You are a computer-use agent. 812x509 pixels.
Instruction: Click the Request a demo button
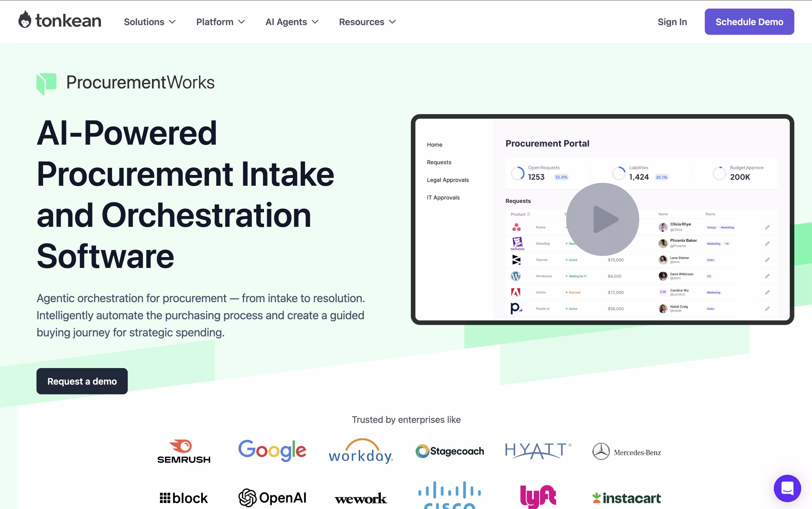click(82, 381)
